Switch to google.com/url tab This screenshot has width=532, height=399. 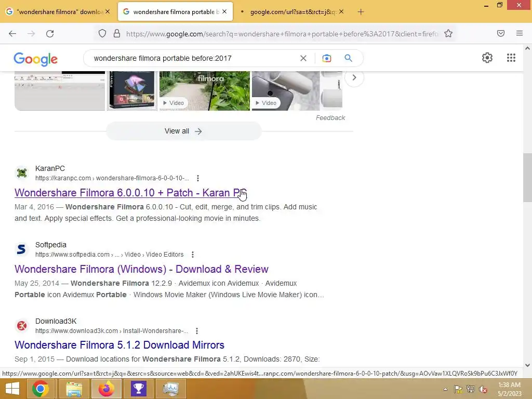pos(288,12)
